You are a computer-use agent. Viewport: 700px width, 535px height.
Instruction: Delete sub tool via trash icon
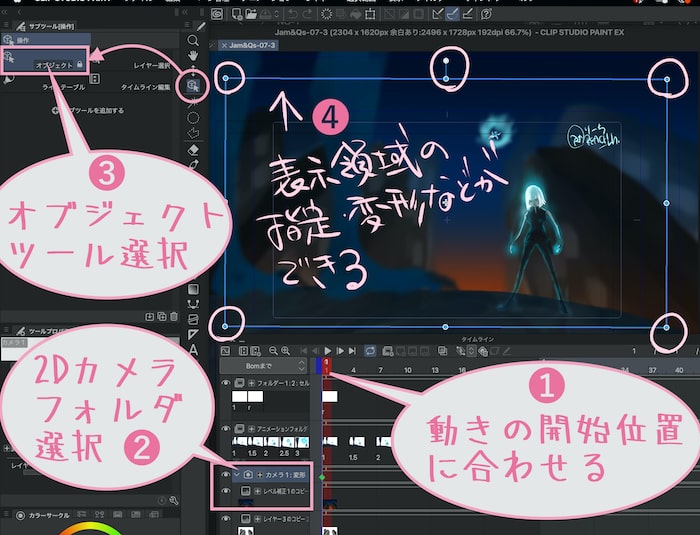click(174, 316)
